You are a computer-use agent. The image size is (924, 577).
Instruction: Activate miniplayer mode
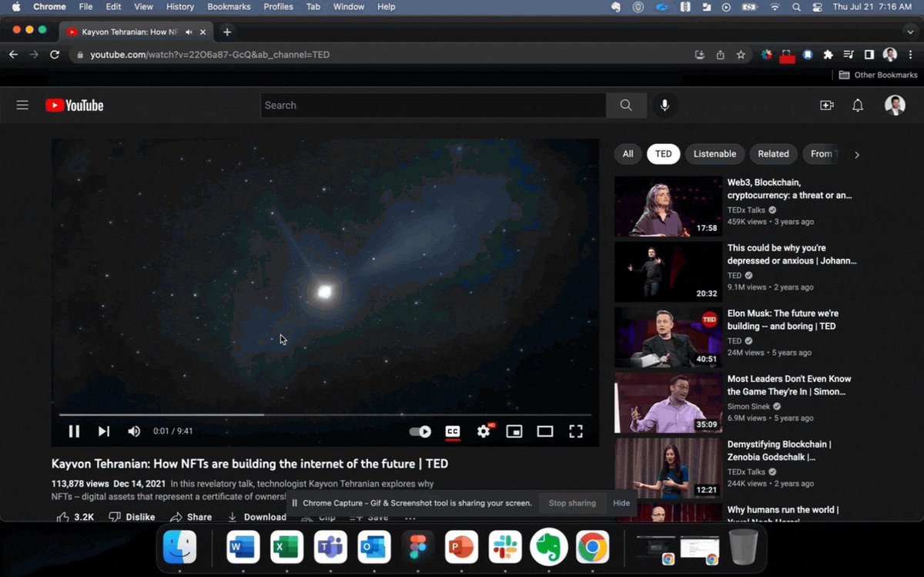[514, 431]
